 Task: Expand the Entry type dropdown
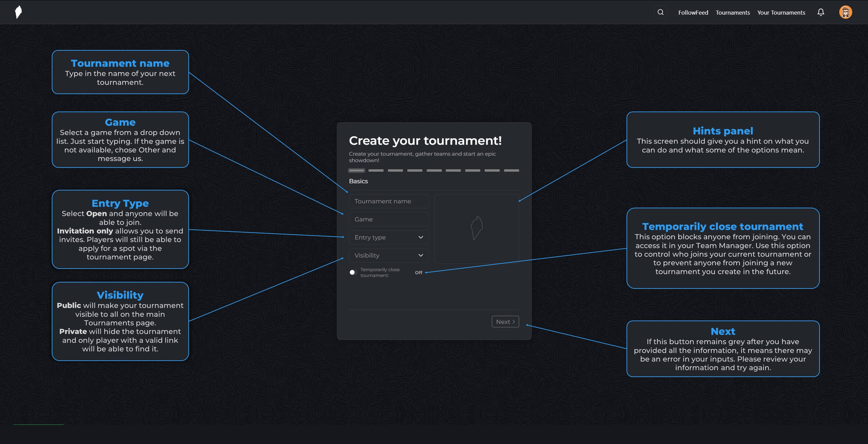[x=388, y=237]
